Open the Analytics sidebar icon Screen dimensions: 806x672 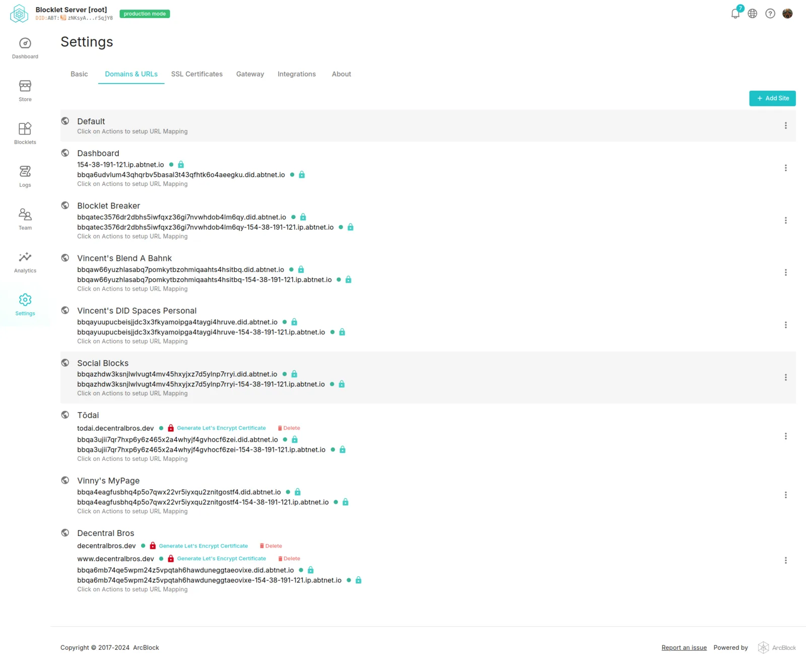coord(25,257)
